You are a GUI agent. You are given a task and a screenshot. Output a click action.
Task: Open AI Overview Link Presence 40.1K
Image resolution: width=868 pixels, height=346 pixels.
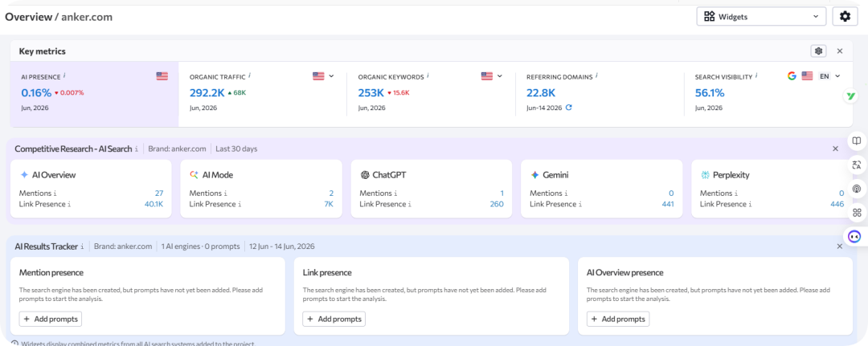(x=154, y=205)
